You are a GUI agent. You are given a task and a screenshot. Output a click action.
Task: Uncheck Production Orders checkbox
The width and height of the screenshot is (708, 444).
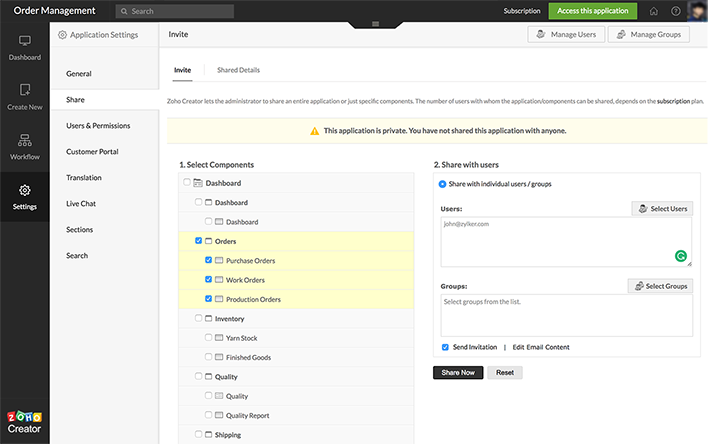[x=208, y=299]
